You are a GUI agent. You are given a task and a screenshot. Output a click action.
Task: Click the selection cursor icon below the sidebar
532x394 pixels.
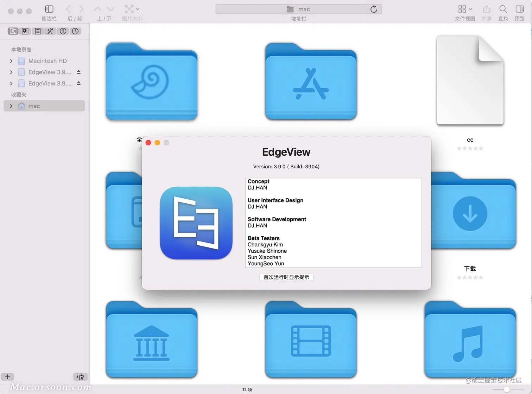point(80,377)
